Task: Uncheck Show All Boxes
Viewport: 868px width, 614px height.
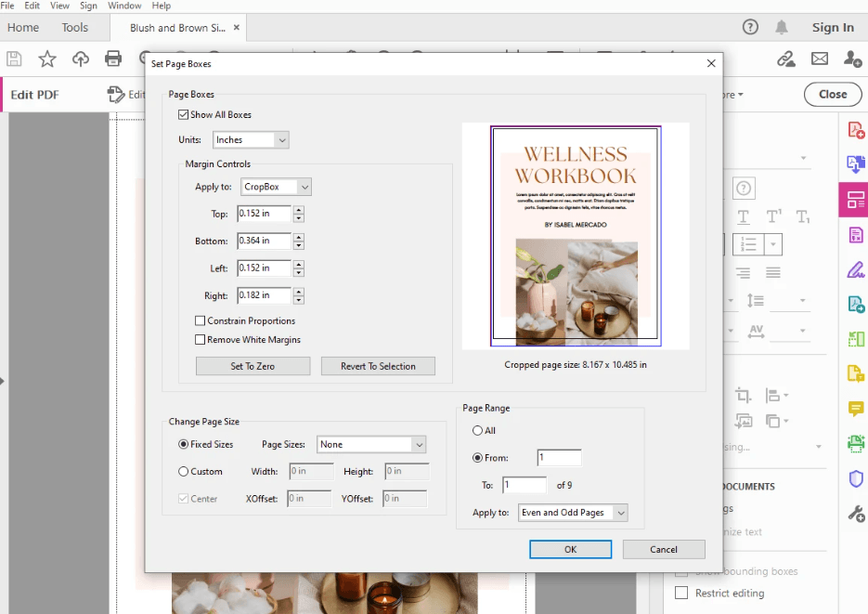Action: click(183, 114)
